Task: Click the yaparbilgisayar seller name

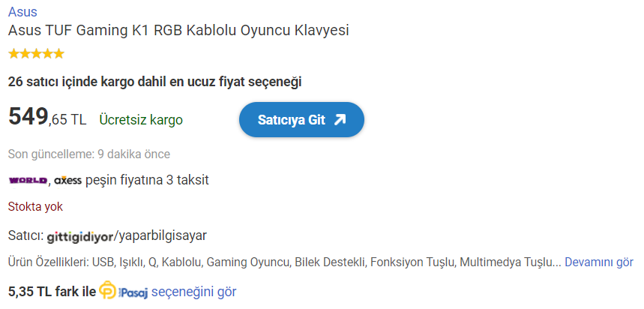Action: coord(160,235)
